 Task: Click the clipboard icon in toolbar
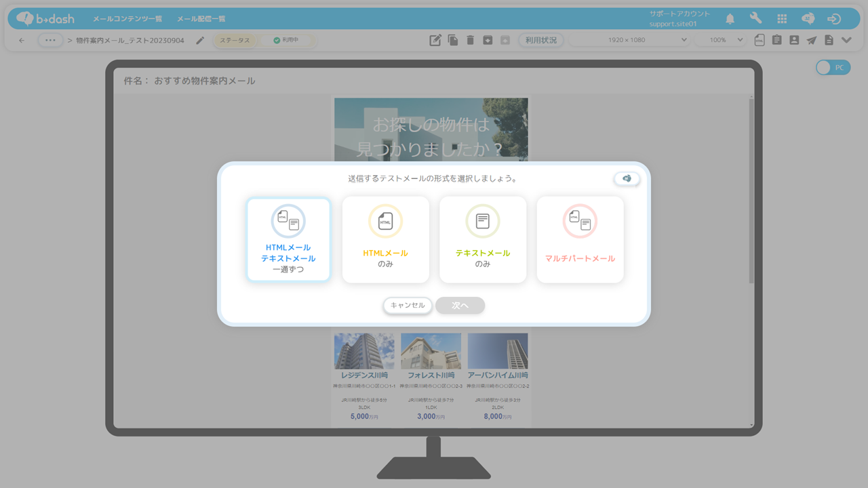coord(776,40)
